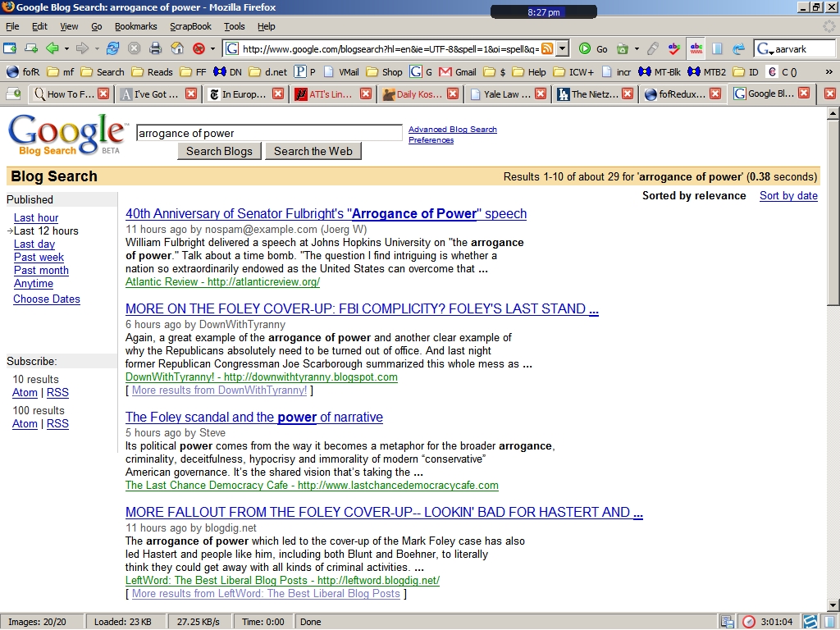
Task: Click the red clock icon in the status bar
Action: pos(748,622)
